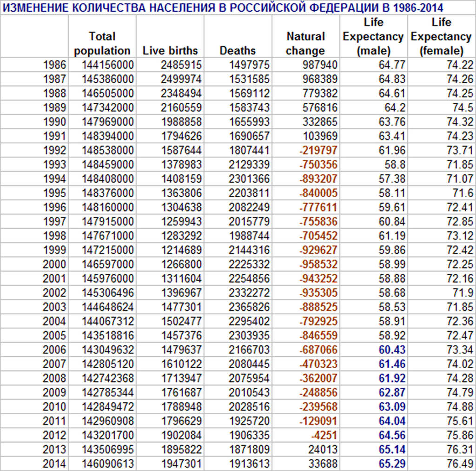This screenshot has height=471, width=476.
Task: Select the 1986 year cell
Action: point(54,65)
